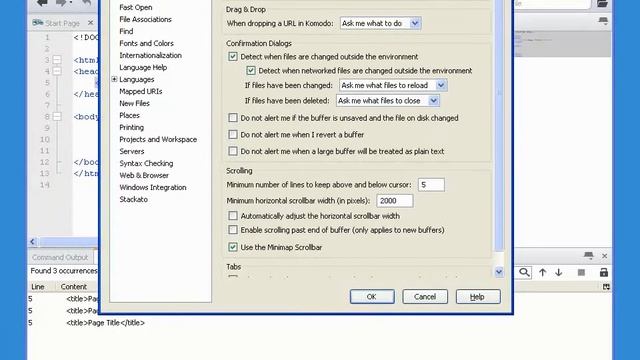Click the column picker icon in results header

point(606,287)
